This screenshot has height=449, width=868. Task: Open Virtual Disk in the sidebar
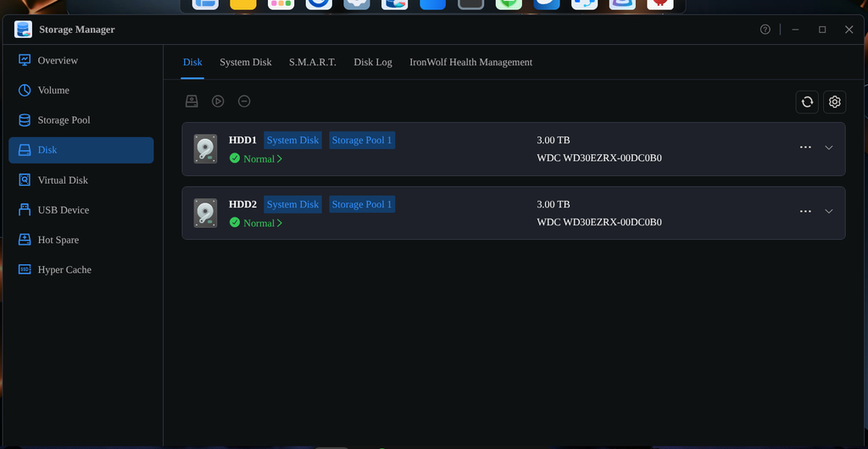tap(81, 180)
